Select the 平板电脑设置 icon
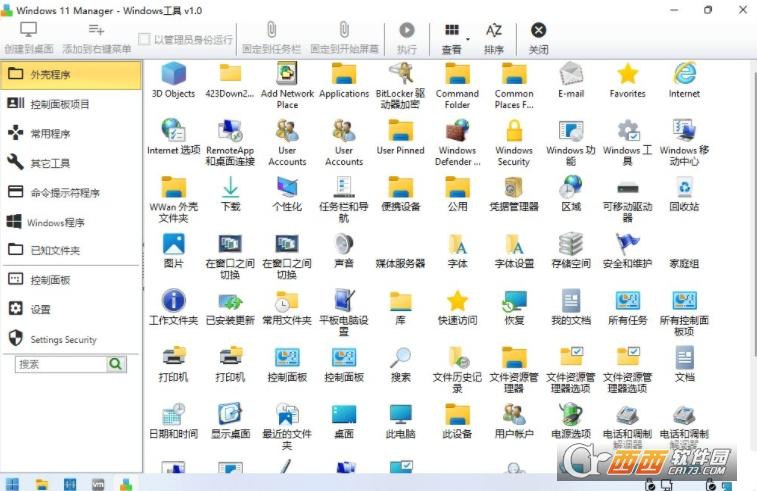This screenshot has height=491, width=757. pyautogui.click(x=344, y=312)
